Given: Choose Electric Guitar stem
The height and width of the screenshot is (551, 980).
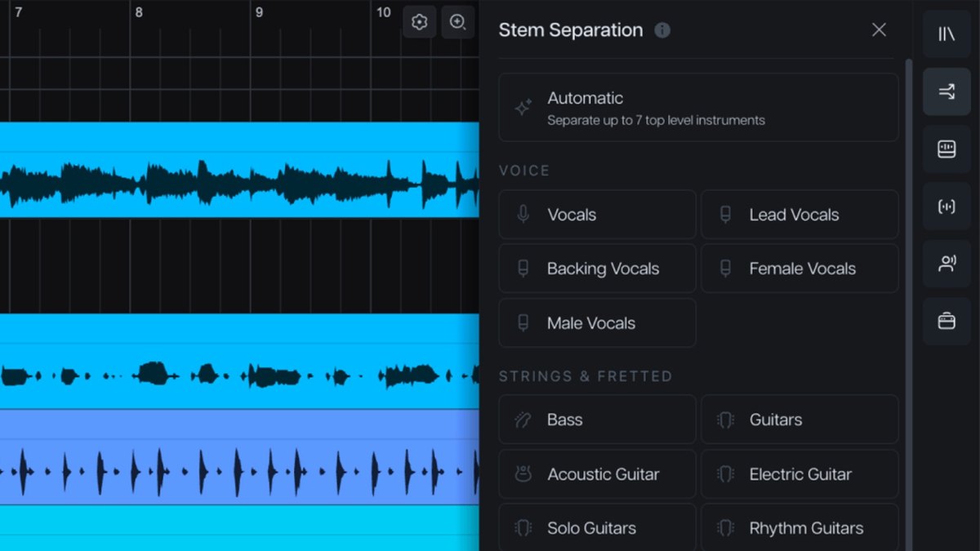Looking at the screenshot, I should click(x=800, y=474).
